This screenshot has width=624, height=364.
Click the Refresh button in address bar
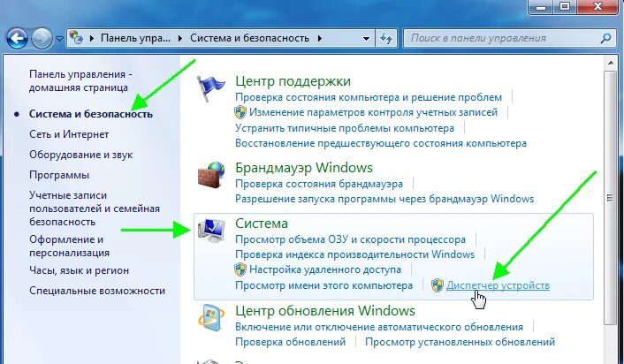(386, 38)
